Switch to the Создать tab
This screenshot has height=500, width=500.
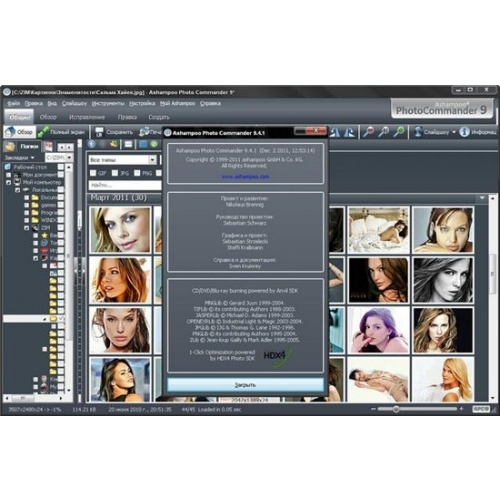coord(159,117)
